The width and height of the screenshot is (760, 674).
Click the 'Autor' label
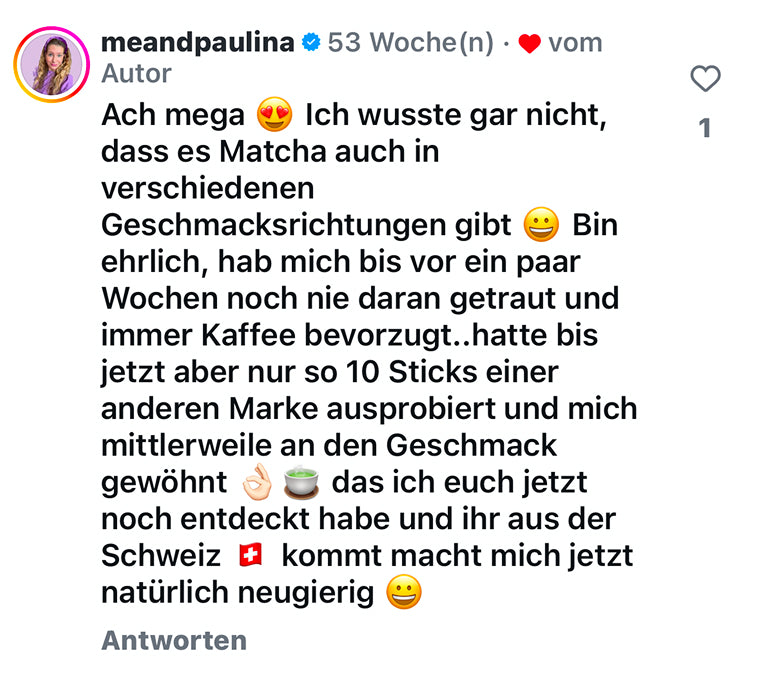click(137, 73)
